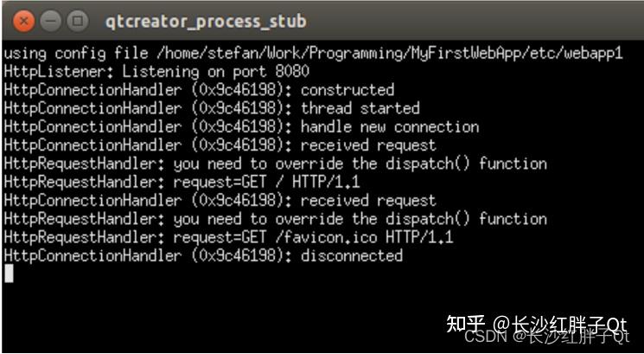Click the config file path line
644x354 pixels.
click(x=314, y=54)
